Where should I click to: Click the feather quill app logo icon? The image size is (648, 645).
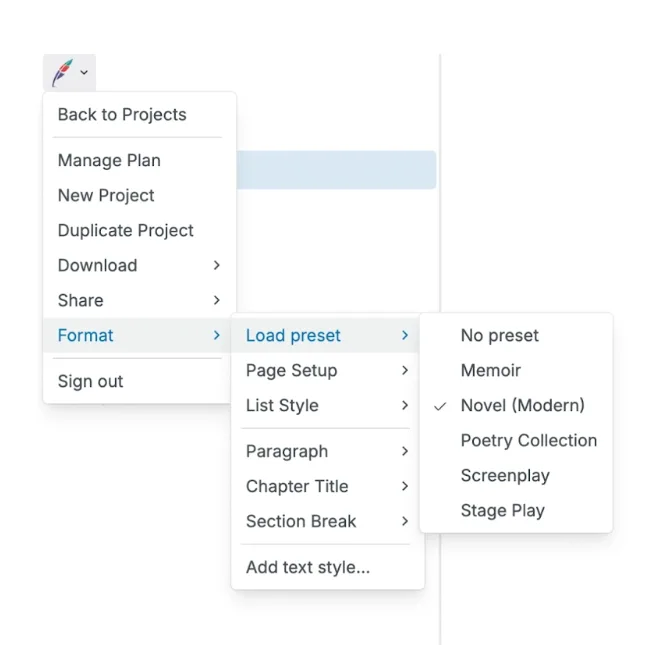coord(62,72)
